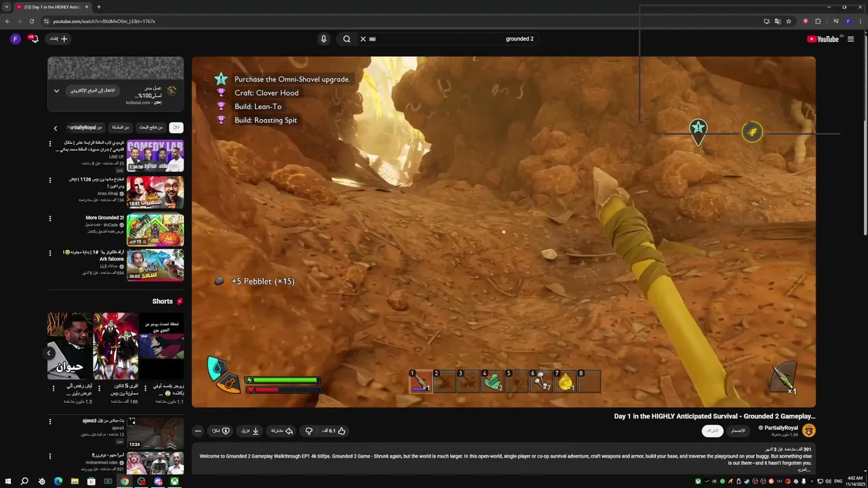Go back with the browser back arrow
The image size is (868, 488).
(7, 21)
